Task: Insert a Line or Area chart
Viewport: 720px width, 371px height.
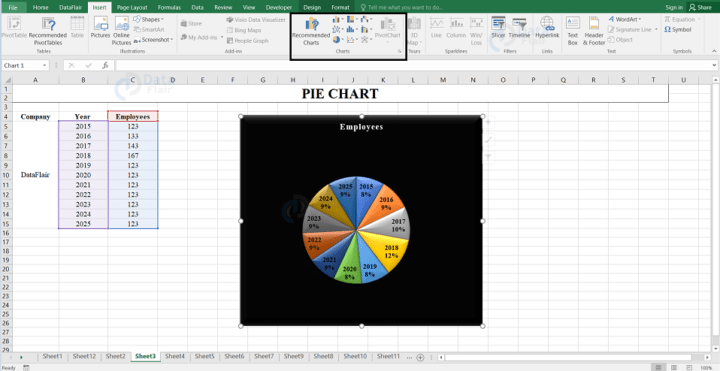Action: coord(338,29)
